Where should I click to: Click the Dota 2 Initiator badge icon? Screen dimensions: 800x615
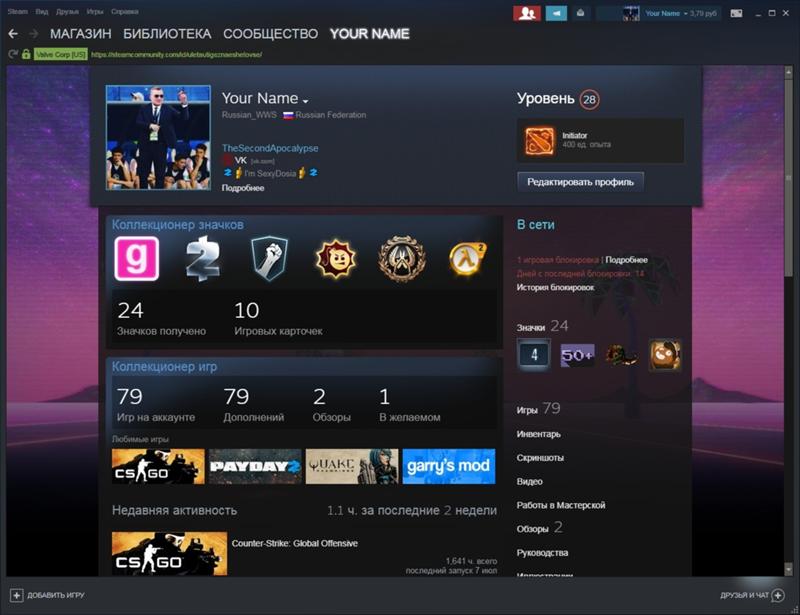(540, 141)
